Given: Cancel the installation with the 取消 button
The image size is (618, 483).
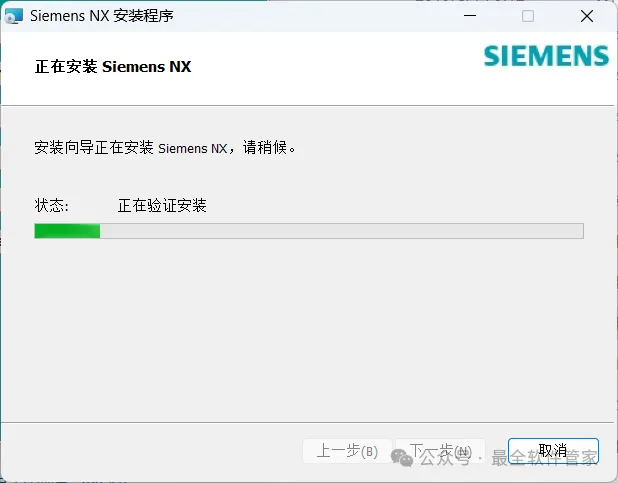Looking at the screenshot, I should [x=553, y=451].
